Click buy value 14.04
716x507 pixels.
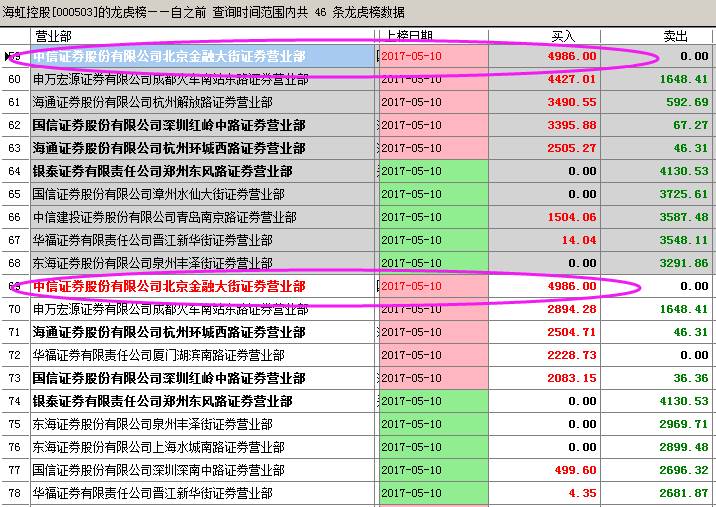[579, 240]
